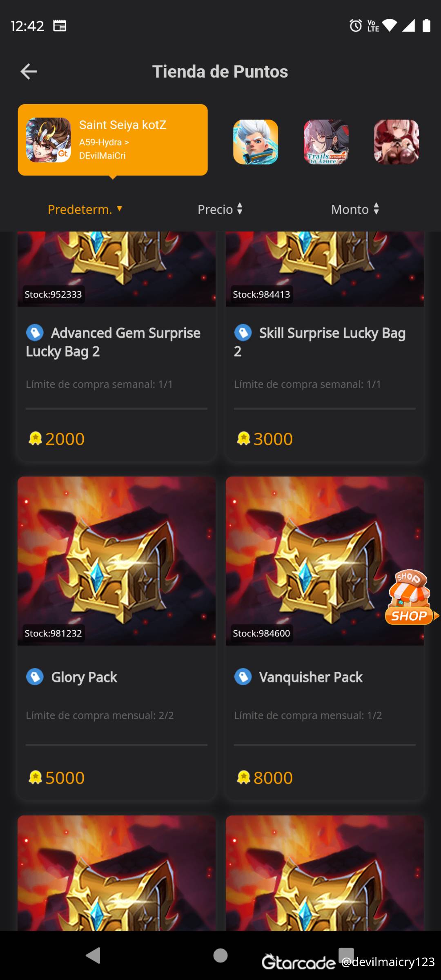Tap the 5000 points Glory Pack price
441x980 pixels.
click(56, 777)
